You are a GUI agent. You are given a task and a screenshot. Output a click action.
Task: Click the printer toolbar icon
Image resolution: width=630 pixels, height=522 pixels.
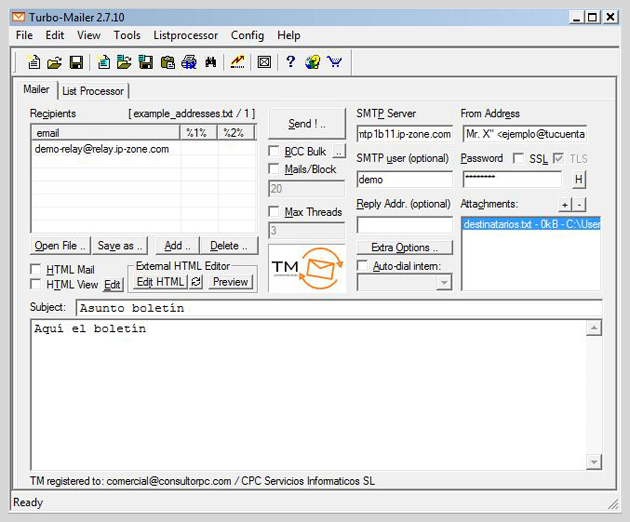(x=189, y=62)
